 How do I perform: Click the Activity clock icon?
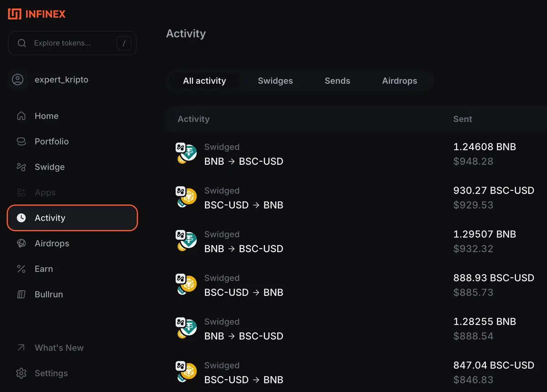coord(21,218)
